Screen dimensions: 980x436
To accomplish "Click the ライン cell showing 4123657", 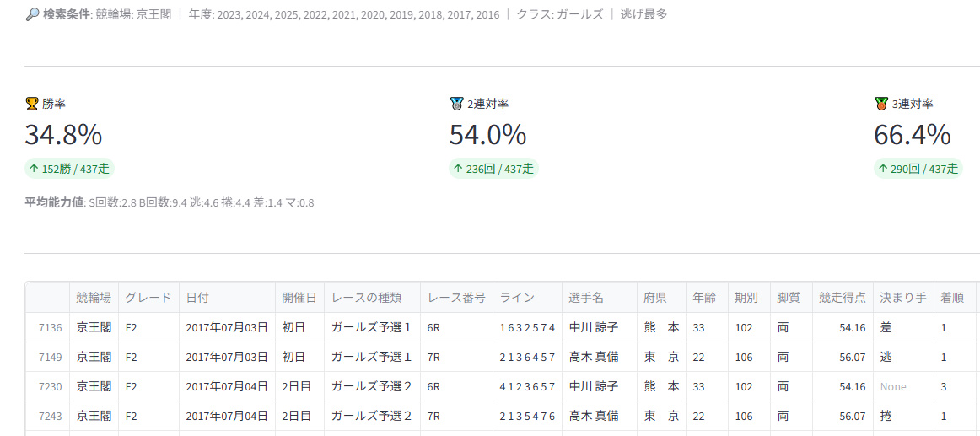I will [527, 386].
